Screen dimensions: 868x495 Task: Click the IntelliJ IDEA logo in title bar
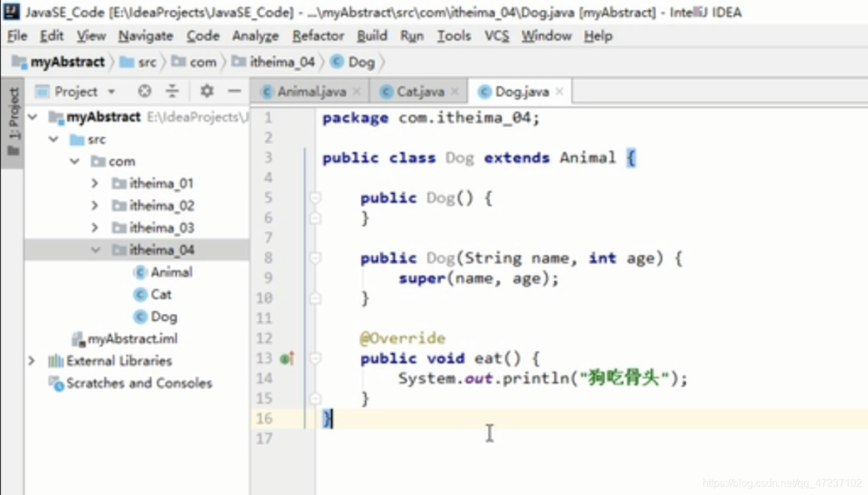tap(11, 12)
